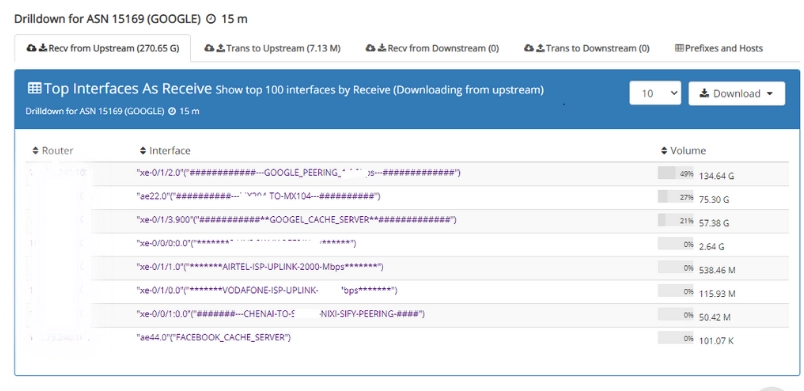The image size is (804, 391).
Task: Click the Top Interfaces As Receive heading
Action: pyautogui.click(x=128, y=89)
